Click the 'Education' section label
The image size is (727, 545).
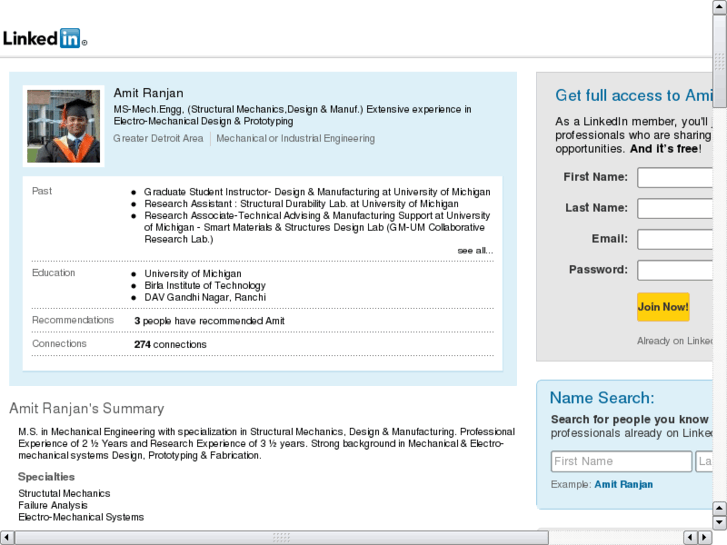pos(53,273)
